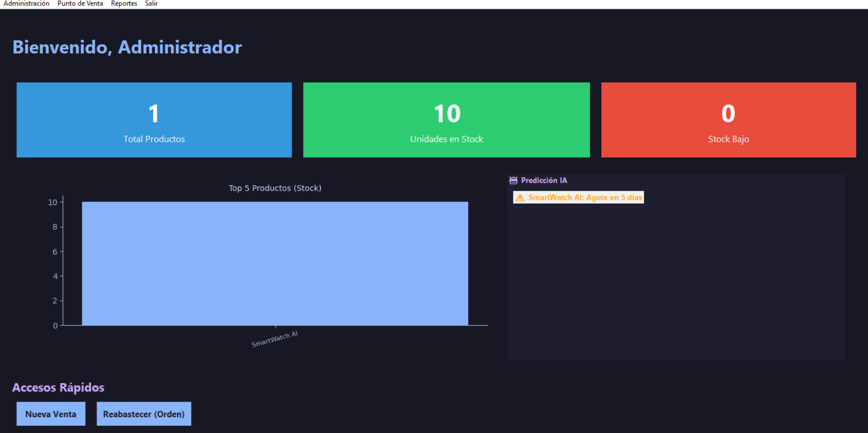The width and height of the screenshot is (868, 433).
Task: Click the red Stock Bajo card
Action: point(728,120)
